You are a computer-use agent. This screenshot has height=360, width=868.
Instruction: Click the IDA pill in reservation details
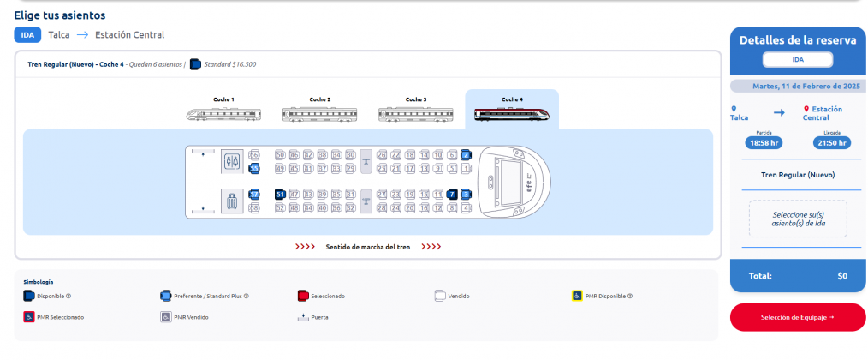click(798, 59)
